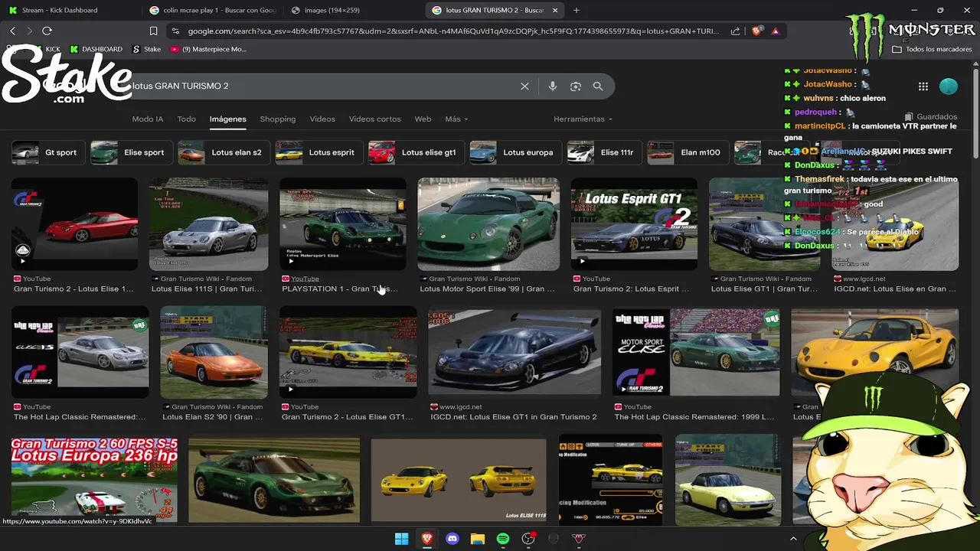The height and width of the screenshot is (551, 980).
Task: Reload the page with the refresh icon
Action: [47, 31]
